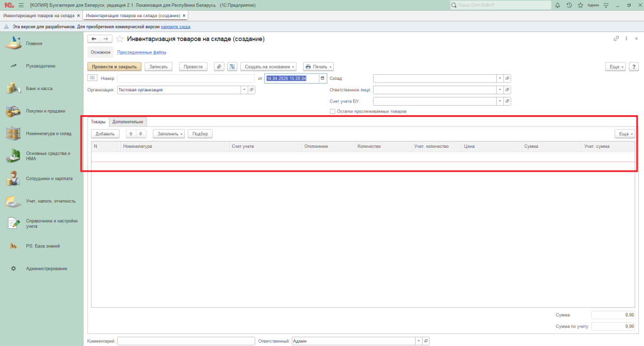Move the row up with the arrow button

coord(131,133)
